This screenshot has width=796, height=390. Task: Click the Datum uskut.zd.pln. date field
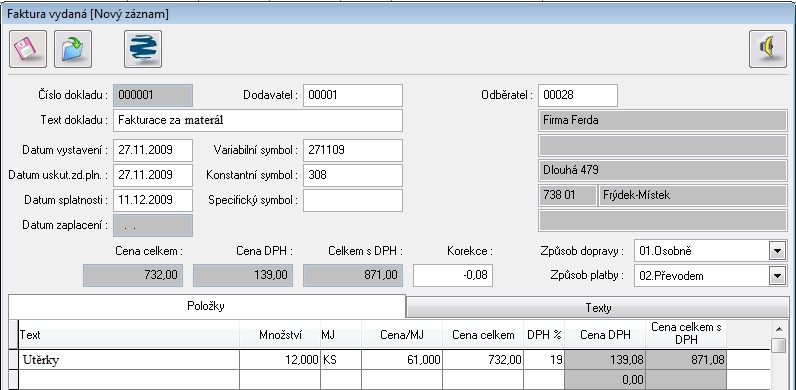153,175
